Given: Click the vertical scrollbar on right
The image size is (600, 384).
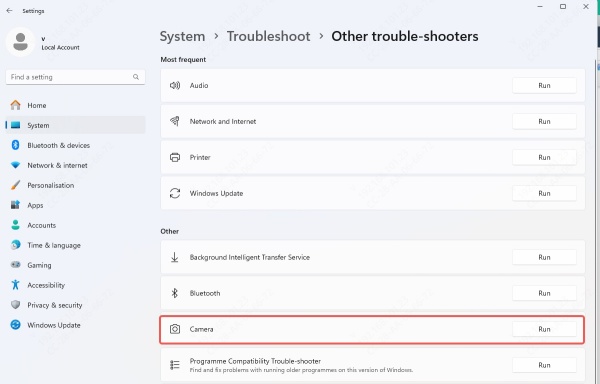Looking at the screenshot, I should [x=596, y=222].
